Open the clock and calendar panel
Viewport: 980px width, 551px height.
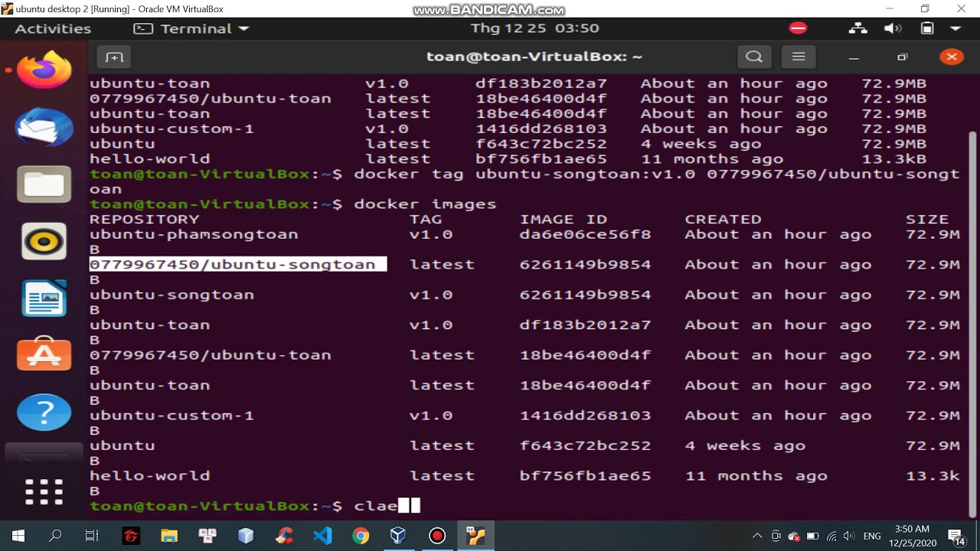pyautogui.click(x=534, y=28)
